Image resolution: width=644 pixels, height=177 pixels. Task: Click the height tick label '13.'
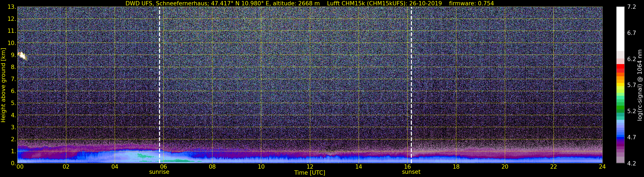[x=12, y=7]
